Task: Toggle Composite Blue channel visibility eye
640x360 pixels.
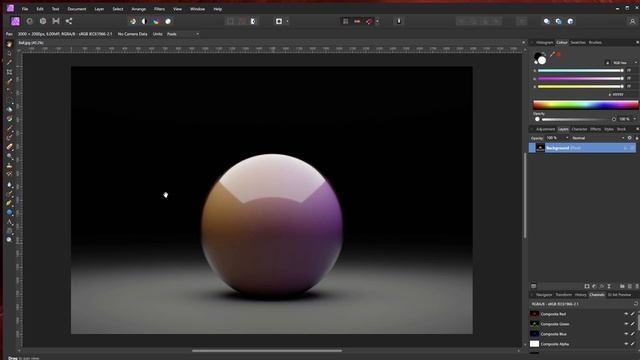Action: (x=626, y=334)
